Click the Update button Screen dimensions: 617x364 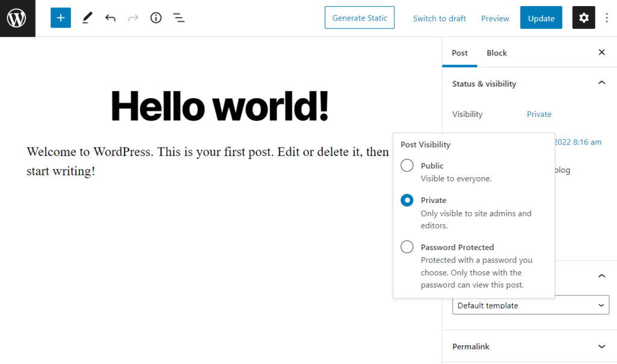pos(541,17)
